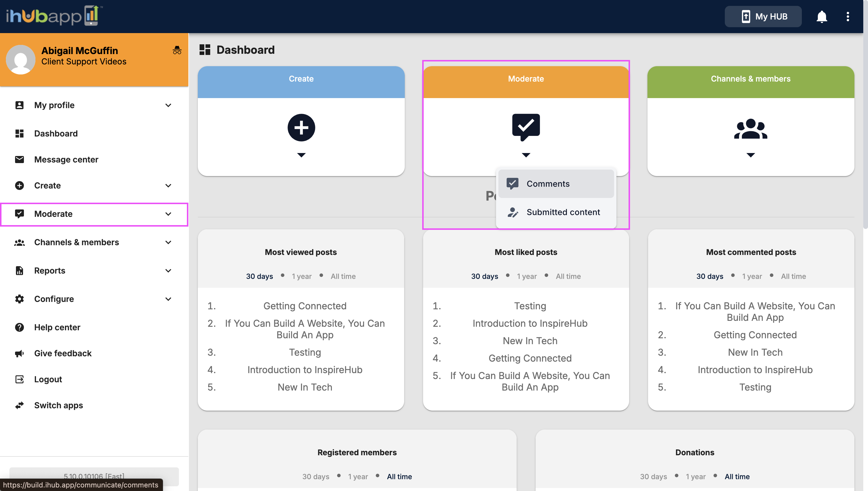Screen dimensions: 868x491
Task: Expand the Create chevron in the sidebar
Action: tap(168, 185)
